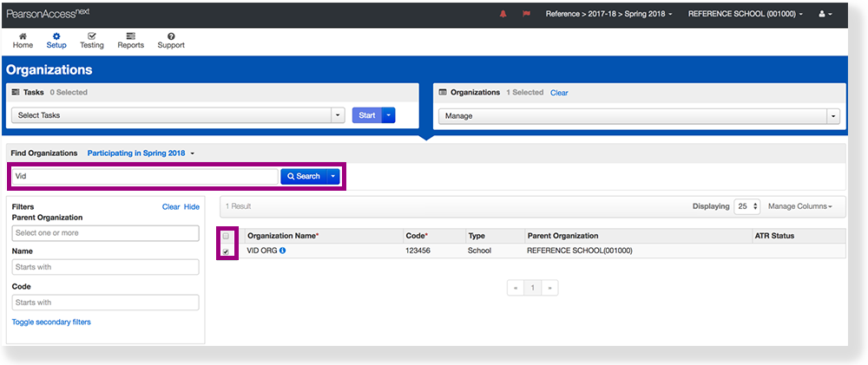
Task: Open the Setup gear menu
Action: (x=56, y=40)
